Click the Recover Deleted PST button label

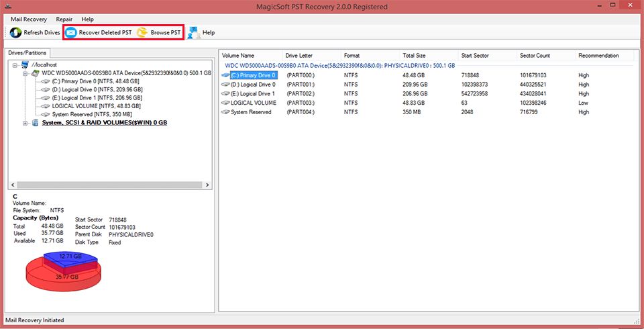[x=105, y=32]
